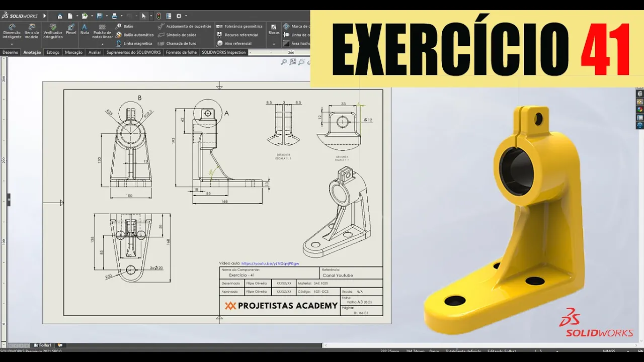Select Dimensão inteligente tool

click(12, 31)
